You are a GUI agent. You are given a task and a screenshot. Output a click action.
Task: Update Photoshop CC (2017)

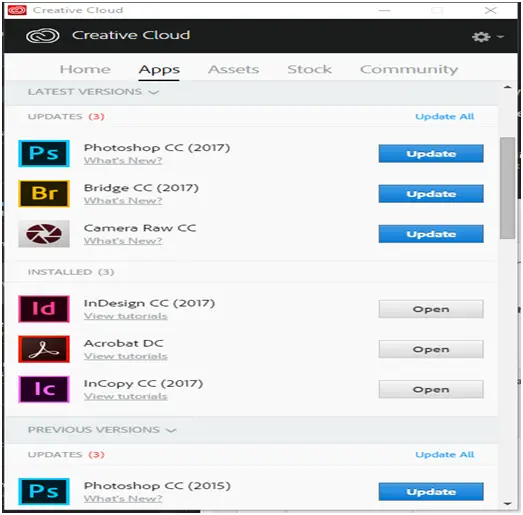(x=431, y=153)
